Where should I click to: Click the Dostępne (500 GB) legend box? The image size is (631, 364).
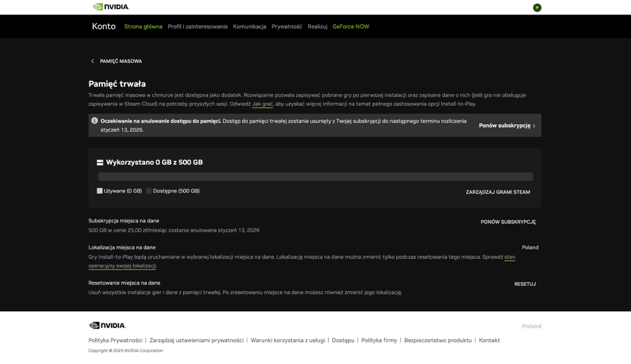pos(149,191)
